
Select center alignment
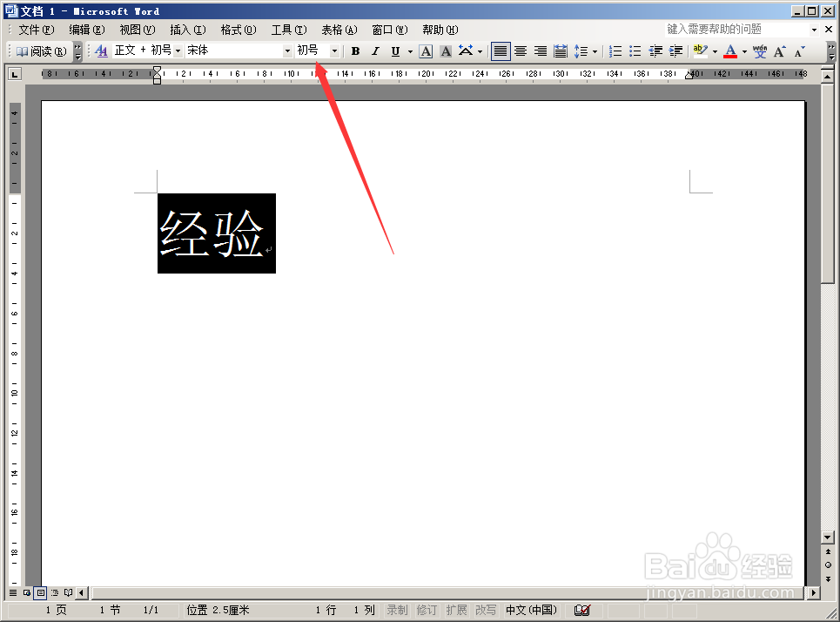tap(521, 51)
